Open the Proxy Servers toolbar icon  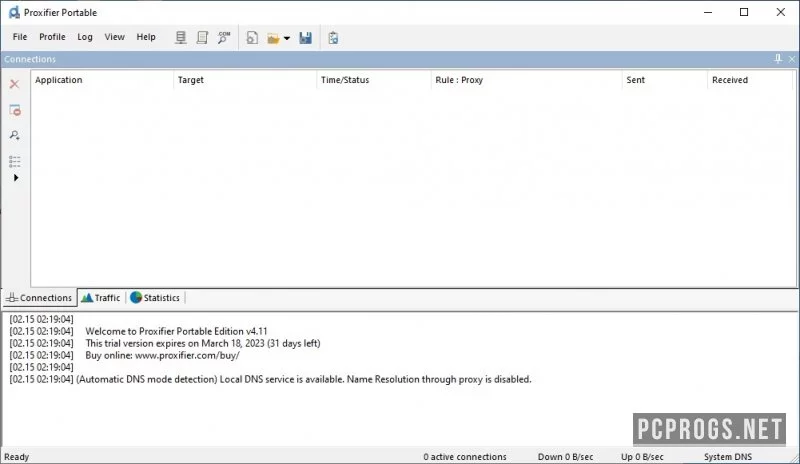point(181,38)
